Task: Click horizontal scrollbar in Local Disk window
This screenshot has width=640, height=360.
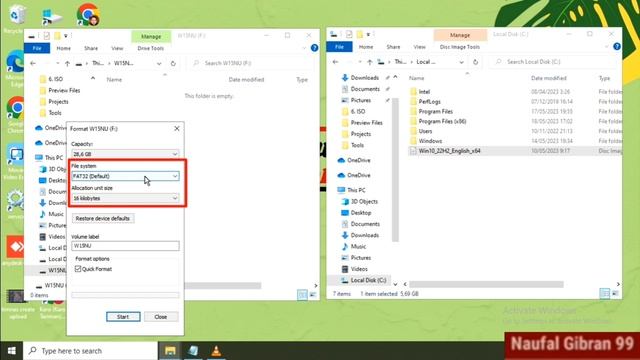Action: tap(487, 284)
